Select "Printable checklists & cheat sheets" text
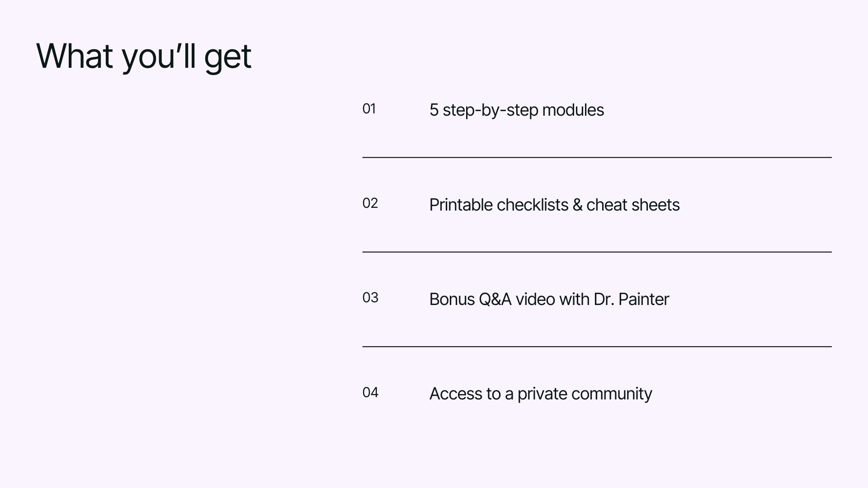Viewport: 868px width, 488px height. click(554, 205)
